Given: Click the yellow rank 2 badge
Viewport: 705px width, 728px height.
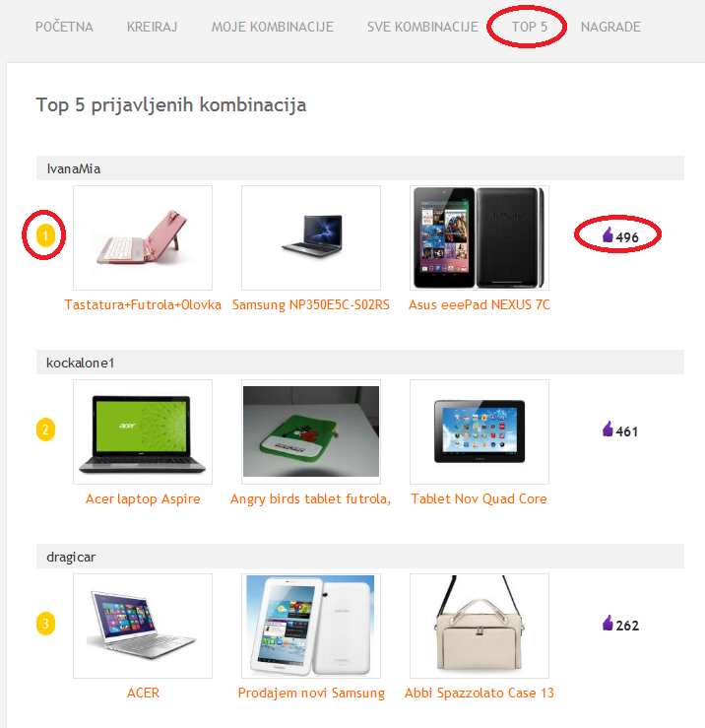Looking at the screenshot, I should point(45,430).
